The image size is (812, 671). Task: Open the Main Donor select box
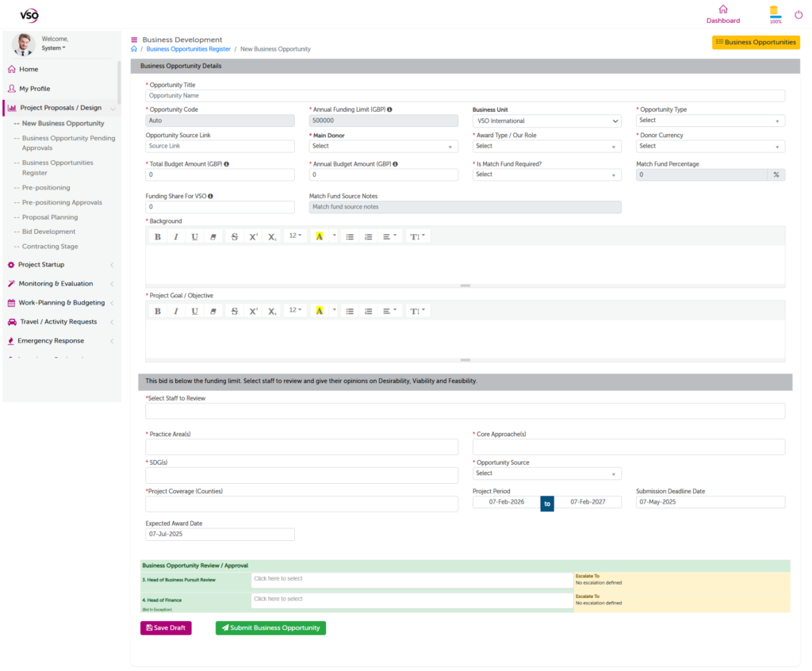pos(383,147)
